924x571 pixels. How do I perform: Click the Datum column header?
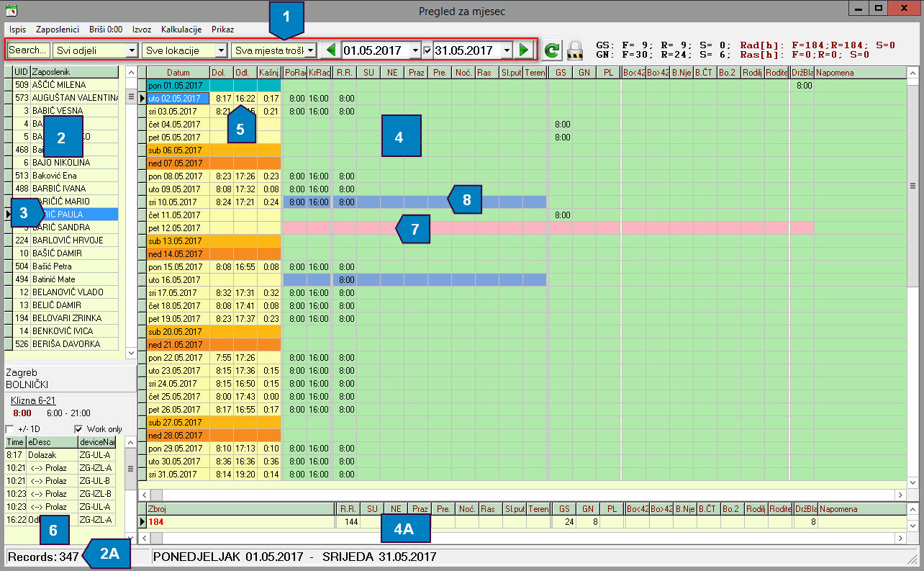point(178,73)
